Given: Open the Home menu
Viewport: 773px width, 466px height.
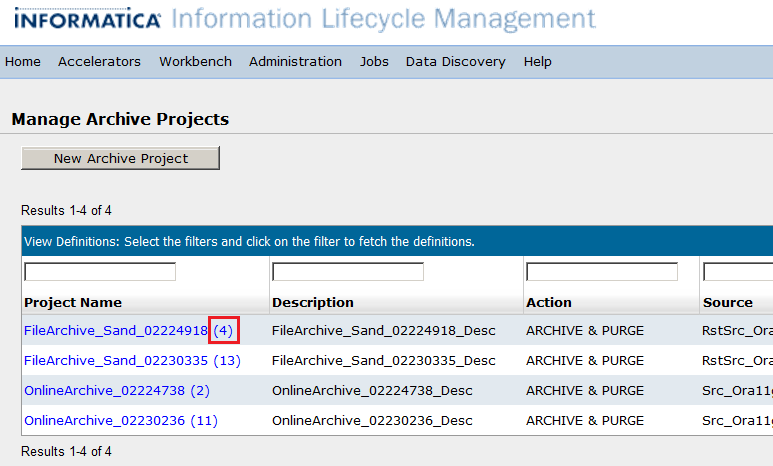Looking at the screenshot, I should click(x=23, y=62).
